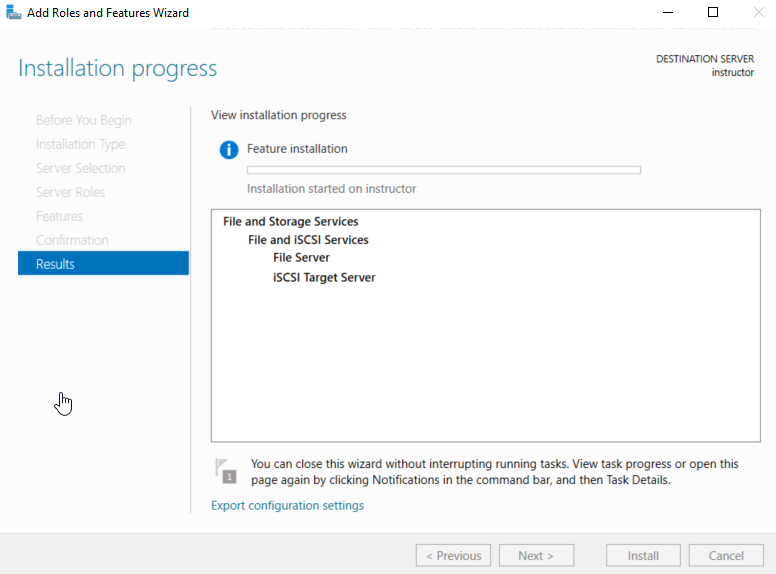This screenshot has height=574, width=776.
Task: Click the Previous button
Action: pyautogui.click(x=453, y=556)
